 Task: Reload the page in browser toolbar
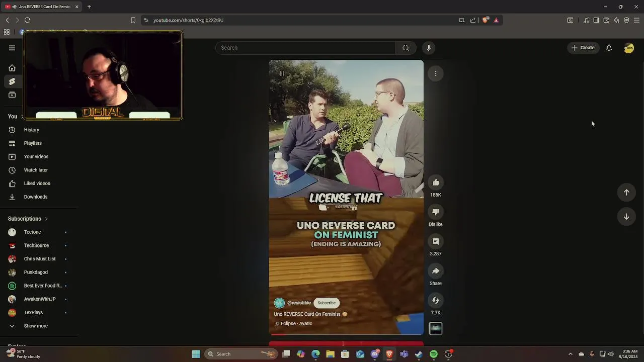point(27,20)
